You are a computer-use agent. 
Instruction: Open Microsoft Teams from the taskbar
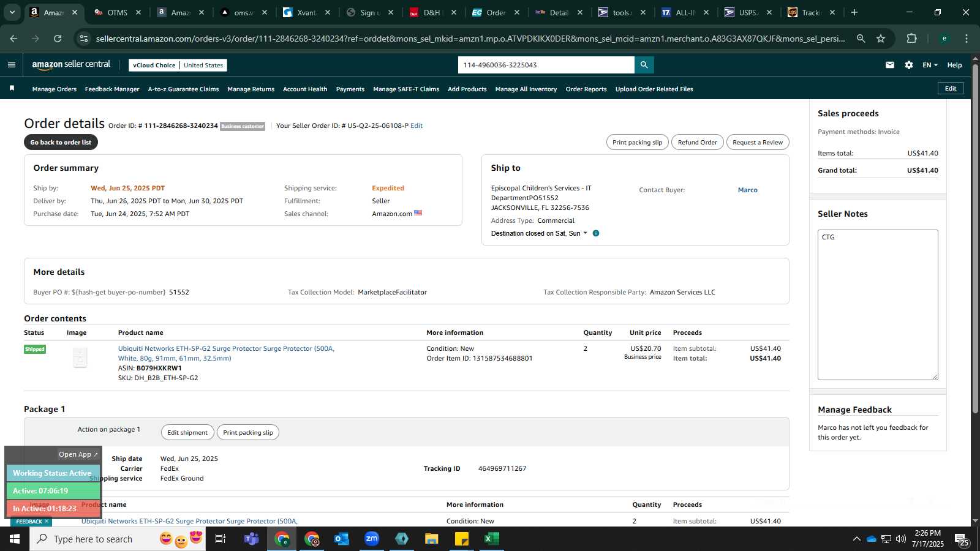point(252,539)
